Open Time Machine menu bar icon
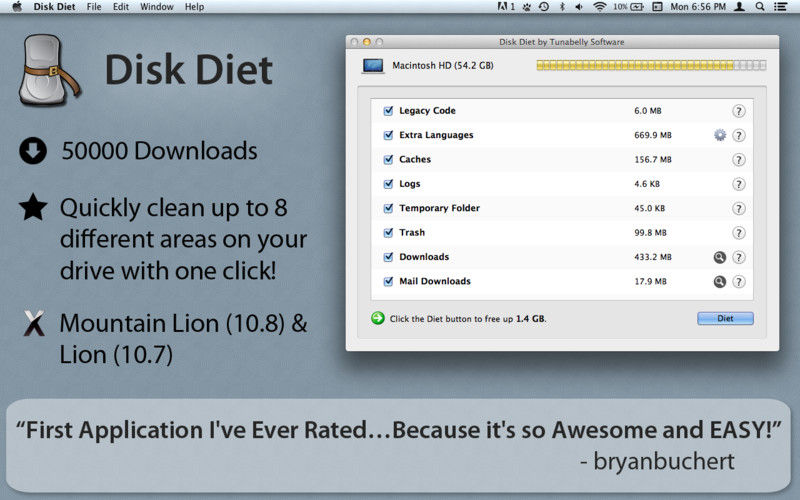Viewport: 800px width, 500px height. point(544,7)
